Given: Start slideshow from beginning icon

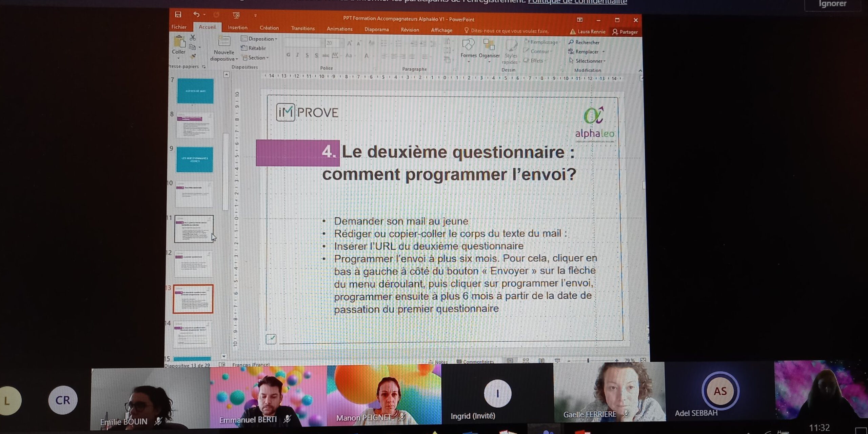Looking at the screenshot, I should point(236,15).
